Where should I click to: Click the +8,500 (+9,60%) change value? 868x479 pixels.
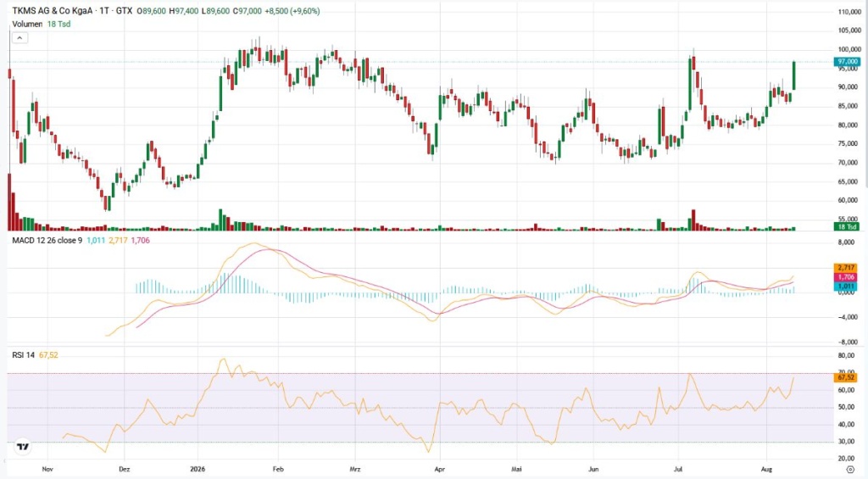(292, 11)
